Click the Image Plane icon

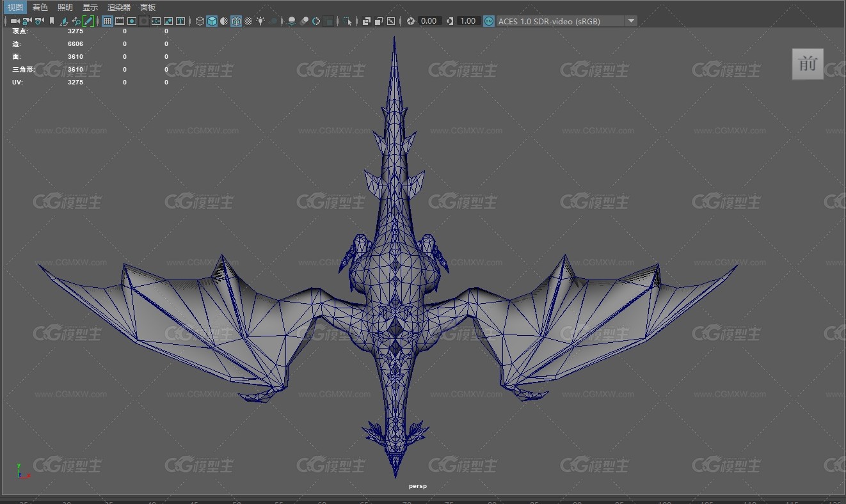tap(64, 21)
